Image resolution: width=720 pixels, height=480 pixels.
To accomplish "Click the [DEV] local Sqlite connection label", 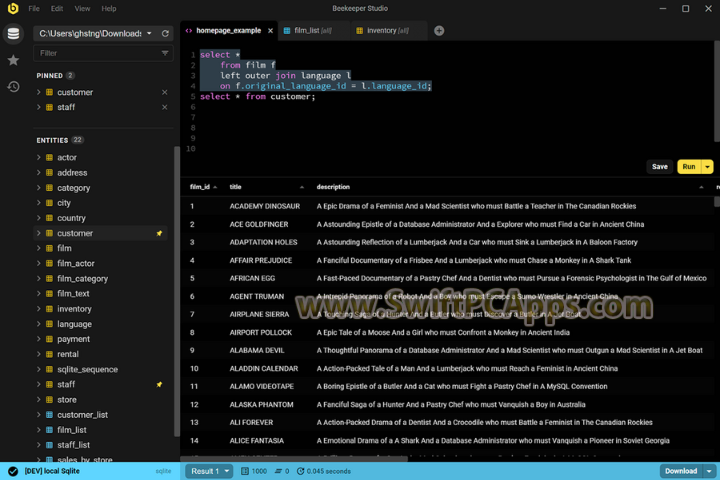I will [52, 471].
